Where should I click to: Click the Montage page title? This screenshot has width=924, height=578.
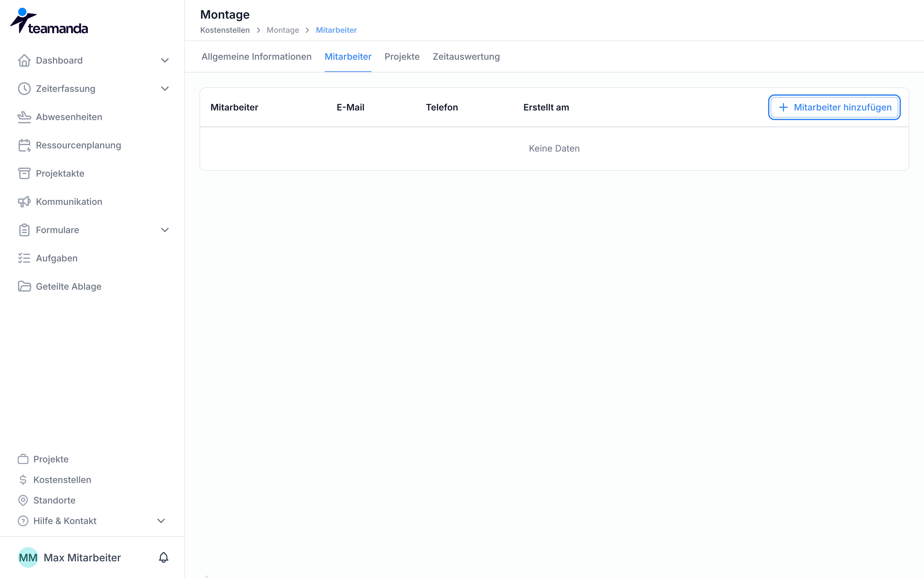click(225, 14)
